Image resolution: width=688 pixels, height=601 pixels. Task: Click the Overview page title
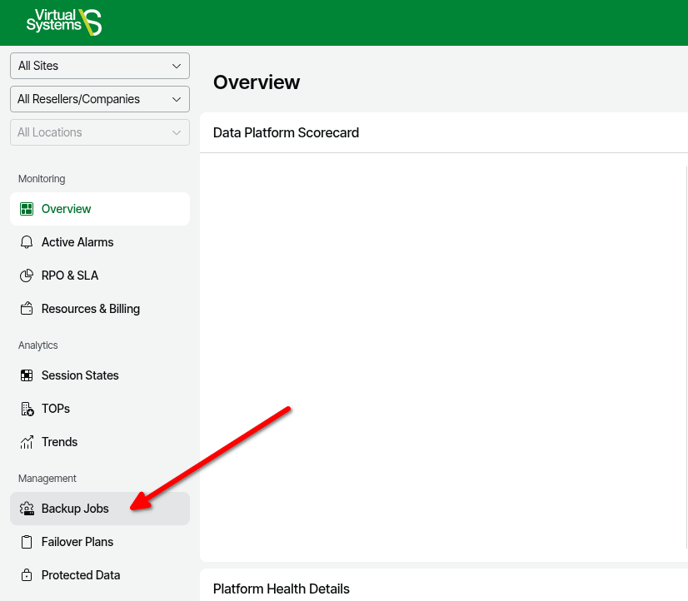click(256, 82)
